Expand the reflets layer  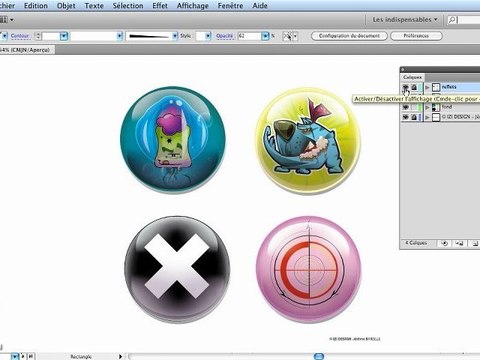point(427,87)
